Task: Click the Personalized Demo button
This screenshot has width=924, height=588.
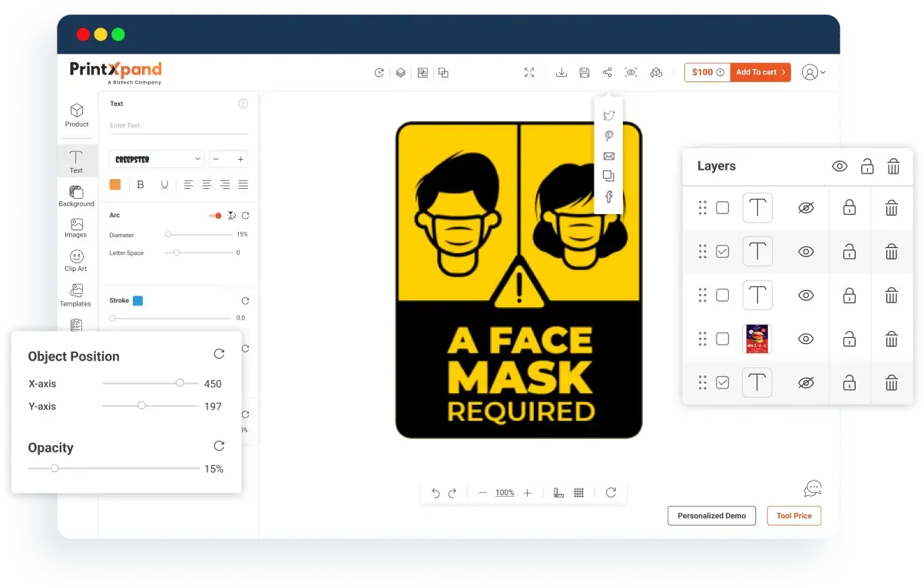Action: point(711,516)
